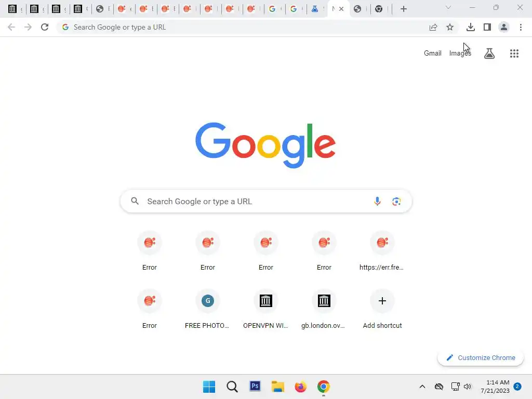Open Customize Chrome

click(x=481, y=357)
